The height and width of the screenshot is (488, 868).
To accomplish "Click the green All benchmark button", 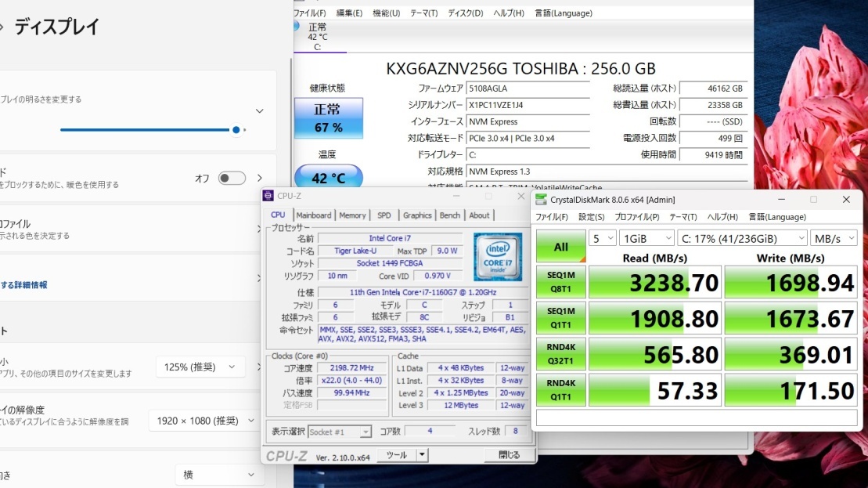I will pos(560,247).
